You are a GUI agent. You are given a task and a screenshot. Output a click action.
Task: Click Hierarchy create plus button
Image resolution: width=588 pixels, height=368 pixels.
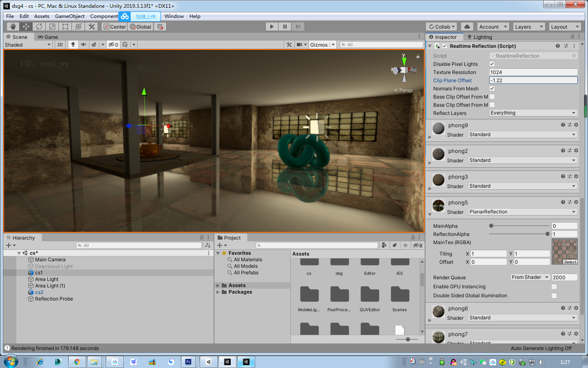tap(8, 245)
